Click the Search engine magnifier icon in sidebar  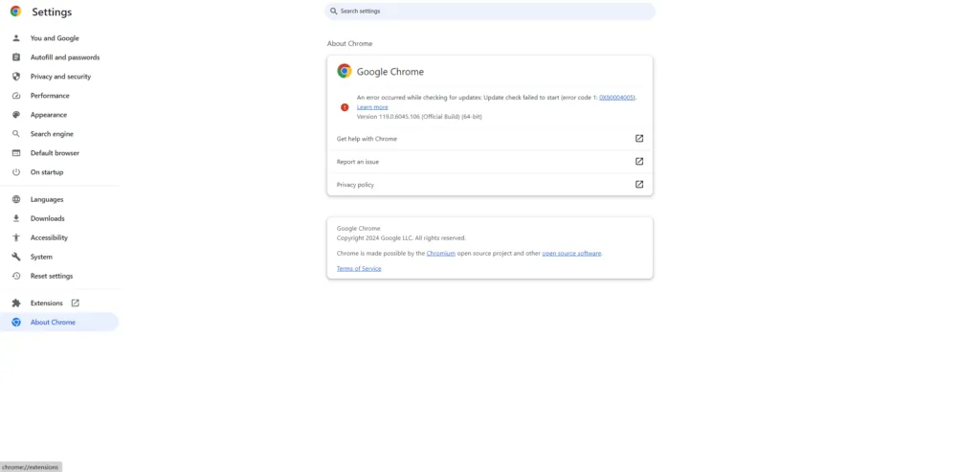coord(16,134)
